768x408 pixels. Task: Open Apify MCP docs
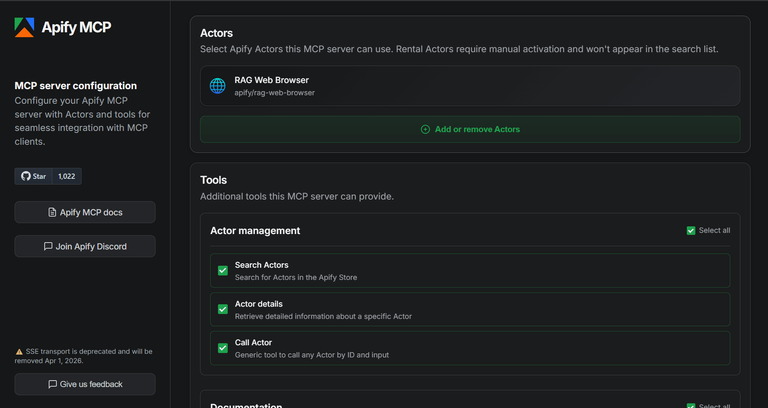[85, 212]
